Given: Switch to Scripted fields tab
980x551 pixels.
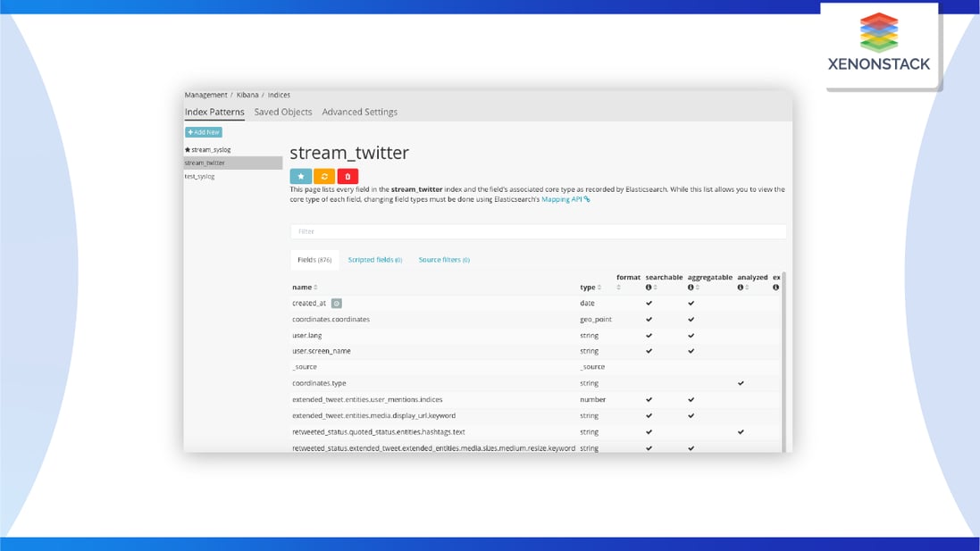Looking at the screenshot, I should (374, 260).
